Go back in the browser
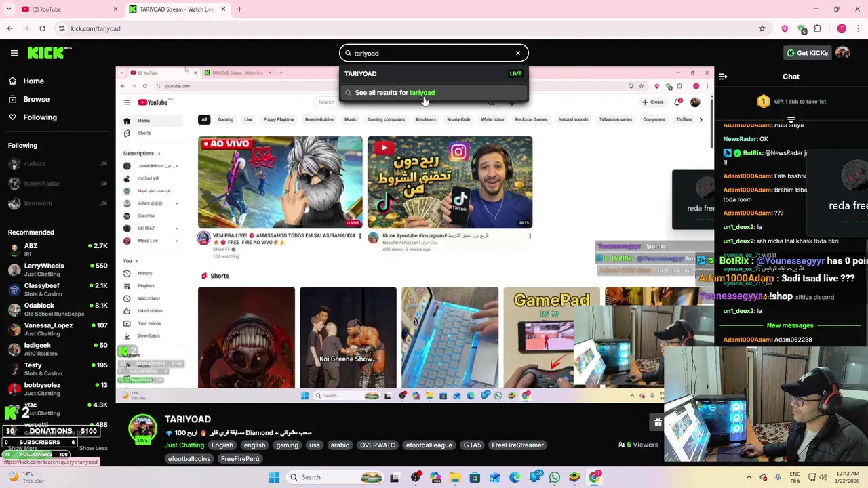The image size is (868, 488). click(x=9, y=28)
